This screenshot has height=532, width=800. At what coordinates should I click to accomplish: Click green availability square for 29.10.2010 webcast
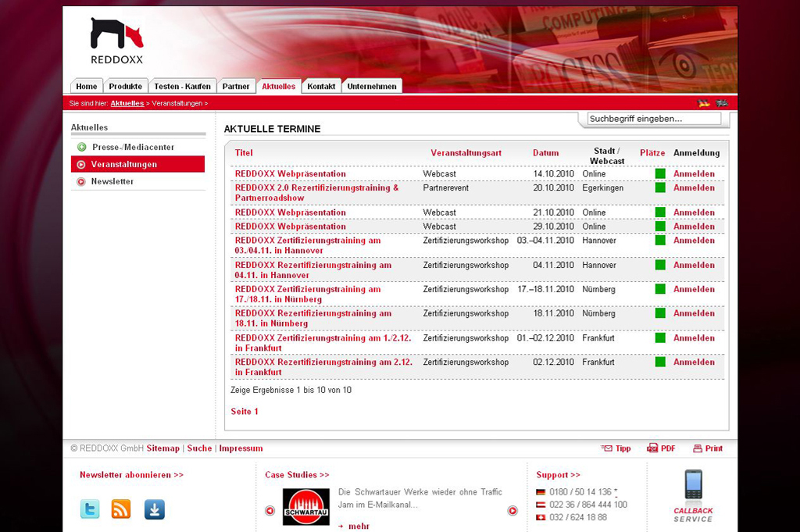[660, 226]
